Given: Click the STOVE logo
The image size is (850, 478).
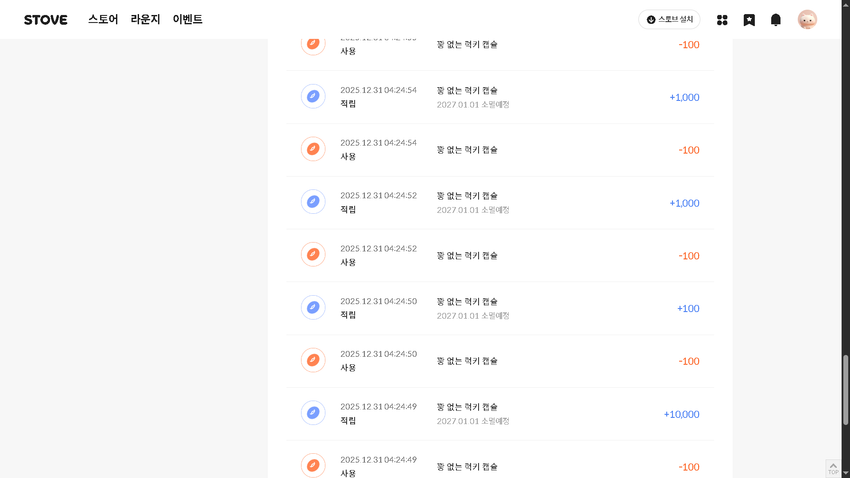Looking at the screenshot, I should pos(46,20).
